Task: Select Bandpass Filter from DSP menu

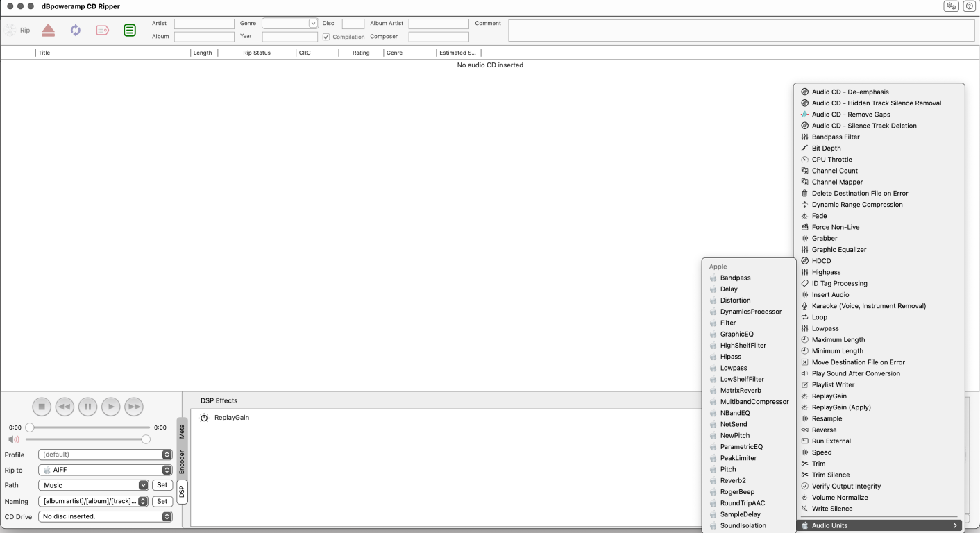Action: coord(879,137)
